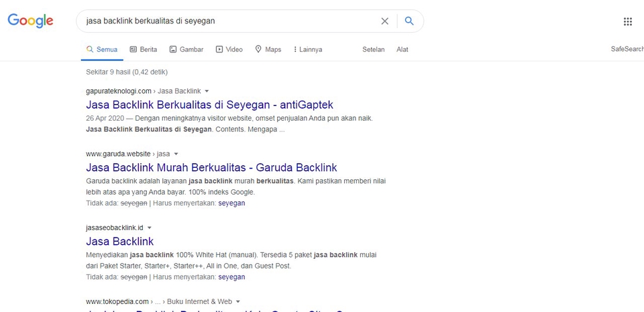Clear the search box with the X icon
This screenshot has width=644, height=312.
(384, 21)
